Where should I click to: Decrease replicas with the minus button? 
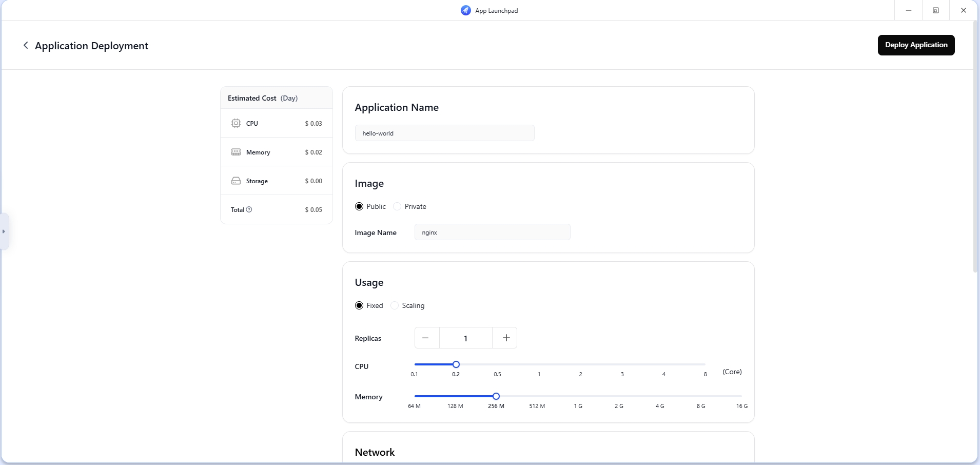425,338
